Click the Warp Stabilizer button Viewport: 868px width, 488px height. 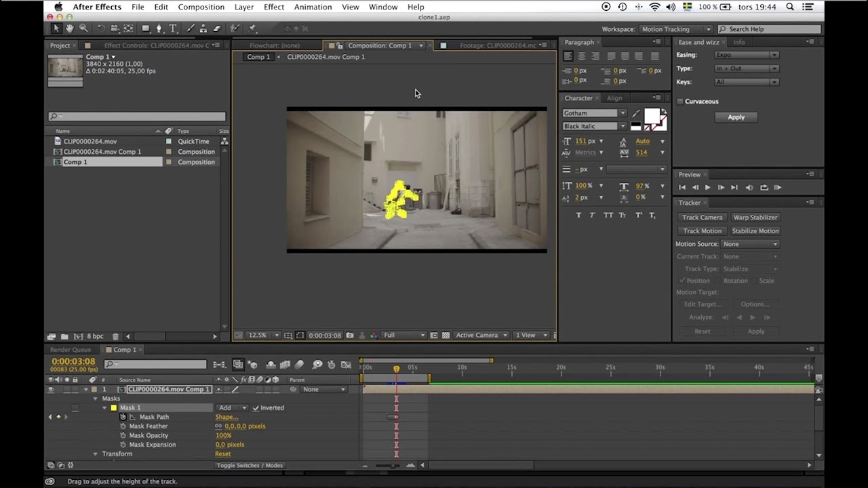pos(755,218)
